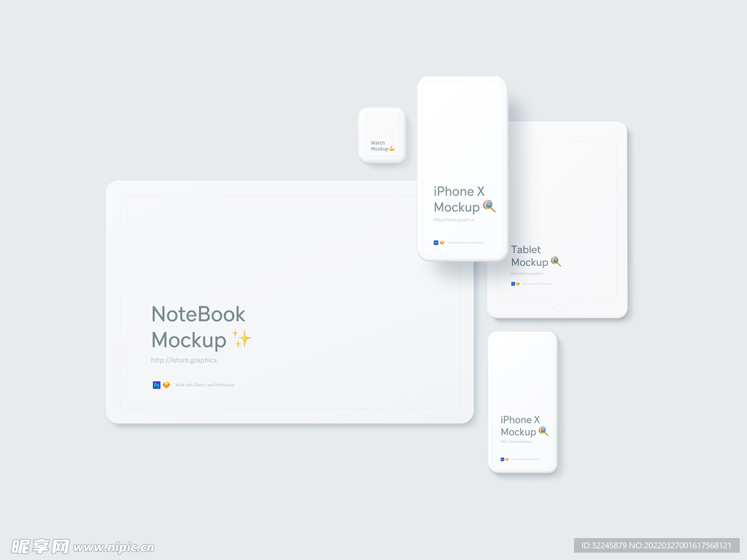
Task: Click the 'iPhone X Mockup' heading on the larger phone
Action: 458,199
